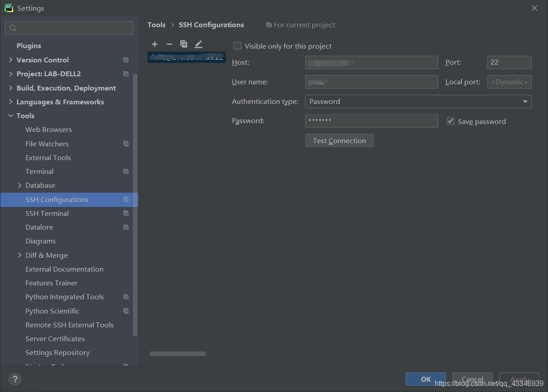Click the PyCharm logo in title bar

click(x=9, y=8)
